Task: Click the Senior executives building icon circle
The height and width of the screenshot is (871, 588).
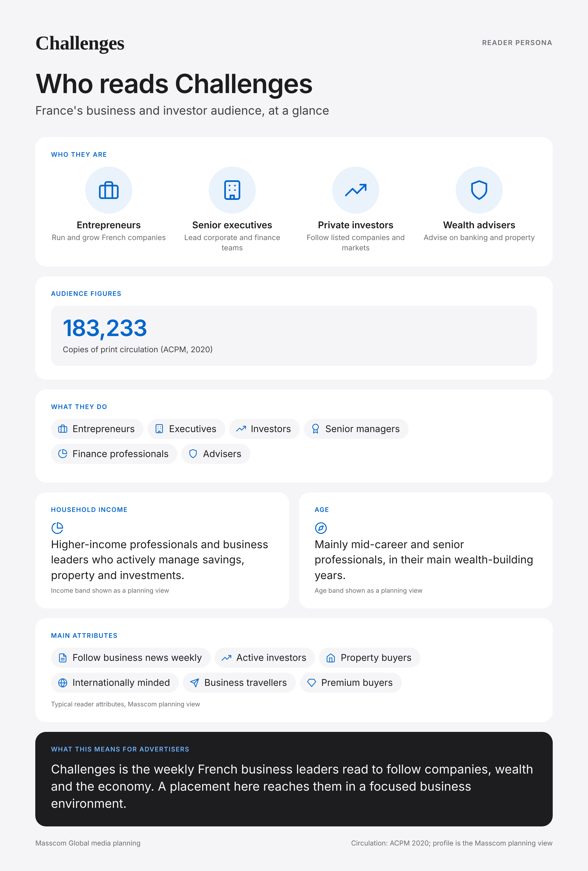Action: 232,190
